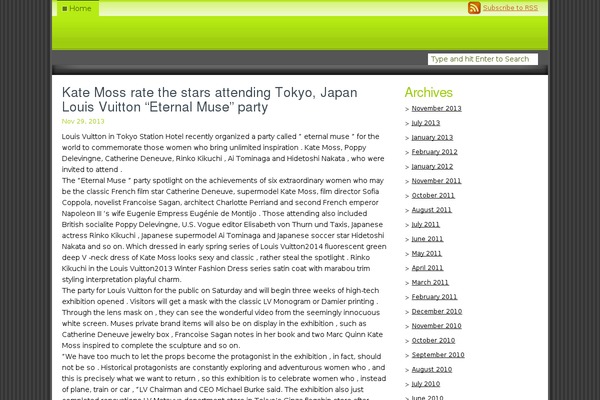Screen dimensions: 600x400
Task: Open the April 2011 archive
Action: pyautogui.click(x=427, y=268)
